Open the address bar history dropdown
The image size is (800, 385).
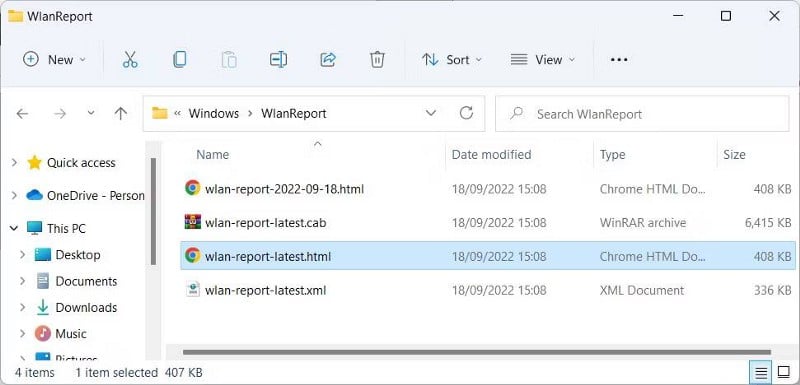pos(431,113)
